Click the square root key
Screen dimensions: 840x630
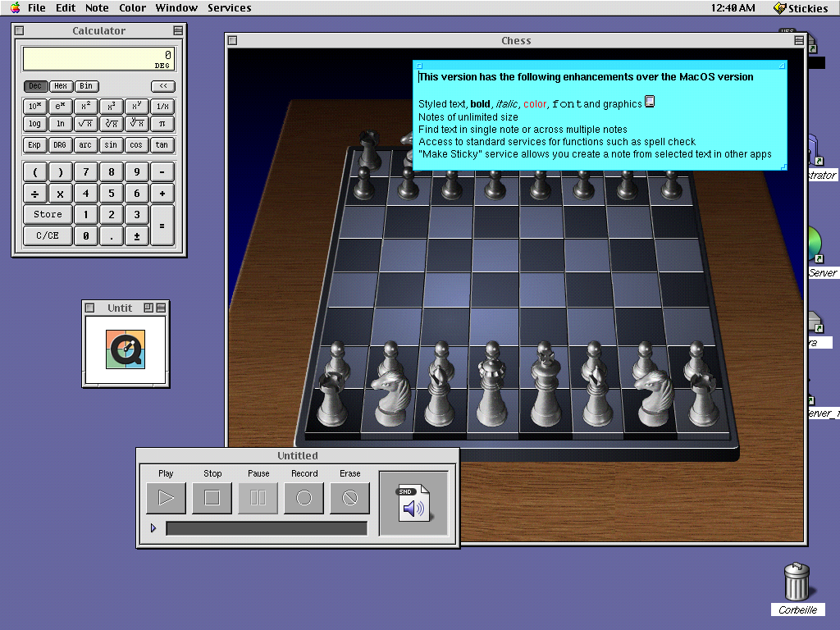pyautogui.click(x=85, y=124)
